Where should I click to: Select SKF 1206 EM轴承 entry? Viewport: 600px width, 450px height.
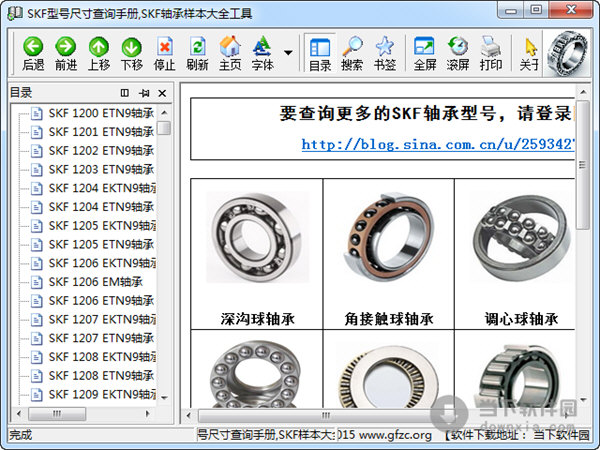click(96, 282)
